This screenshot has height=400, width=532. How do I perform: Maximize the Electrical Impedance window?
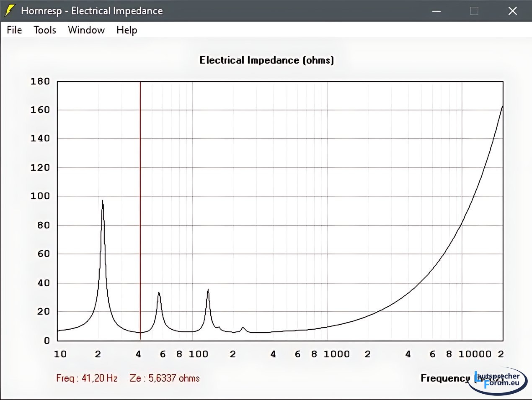coord(474,11)
